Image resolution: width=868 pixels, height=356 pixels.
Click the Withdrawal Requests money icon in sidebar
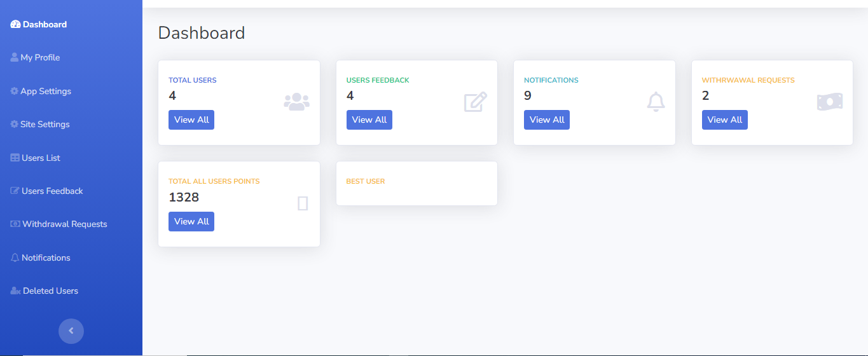click(15, 224)
